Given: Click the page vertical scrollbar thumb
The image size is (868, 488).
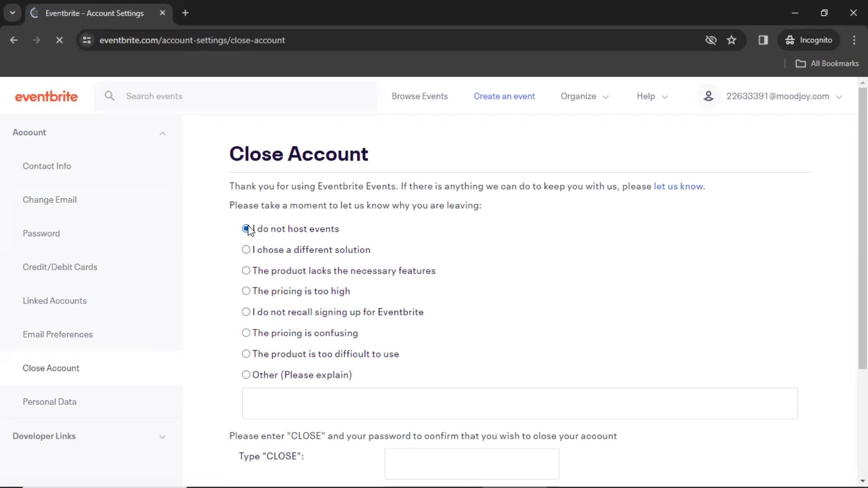Looking at the screenshot, I should click(863, 228).
